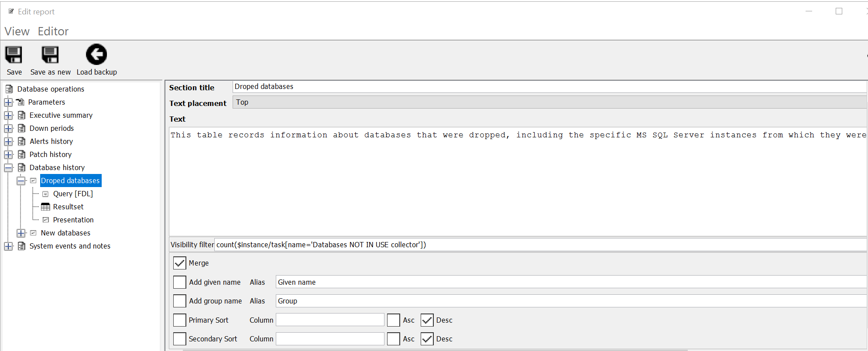The width and height of the screenshot is (868, 351).
Task: Click the Save as new icon
Action: [x=50, y=55]
